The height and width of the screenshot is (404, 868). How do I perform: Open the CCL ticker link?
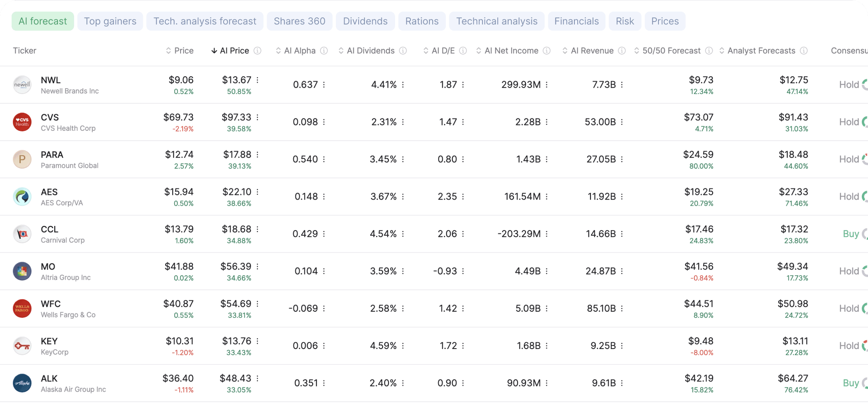tap(50, 229)
